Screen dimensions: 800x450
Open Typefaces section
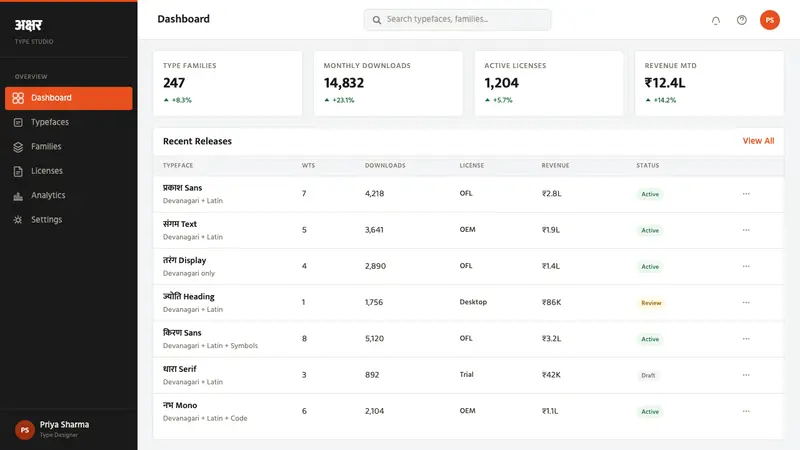[68, 122]
